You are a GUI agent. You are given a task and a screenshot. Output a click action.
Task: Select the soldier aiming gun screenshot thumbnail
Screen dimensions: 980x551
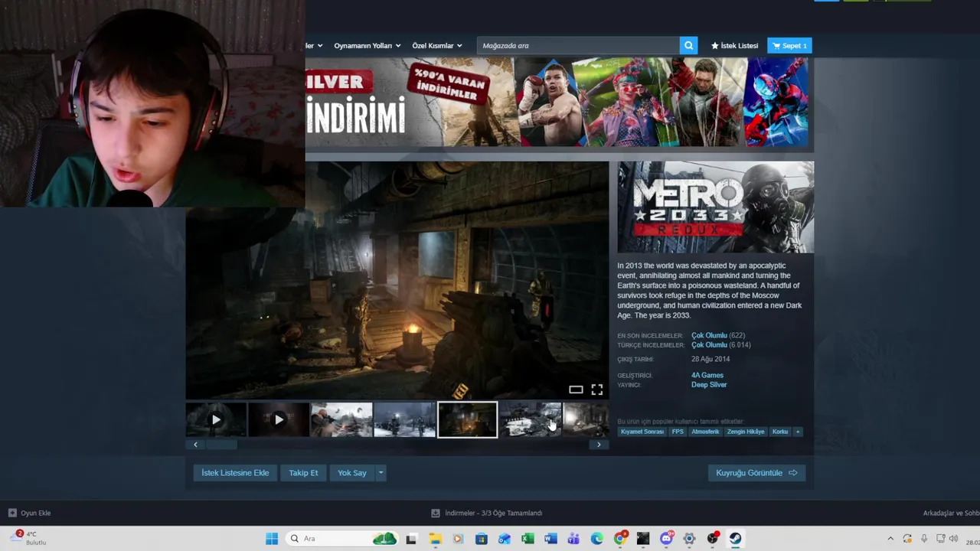(341, 419)
